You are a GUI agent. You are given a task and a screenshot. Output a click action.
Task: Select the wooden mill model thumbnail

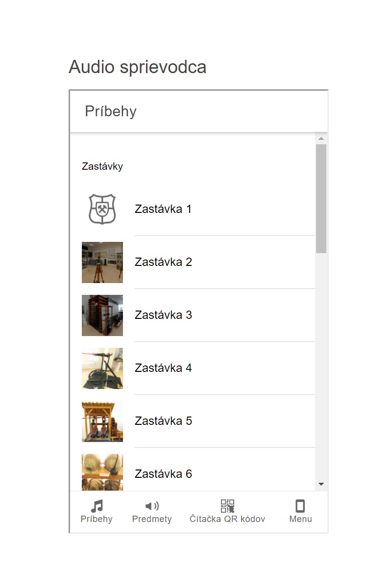point(102,421)
